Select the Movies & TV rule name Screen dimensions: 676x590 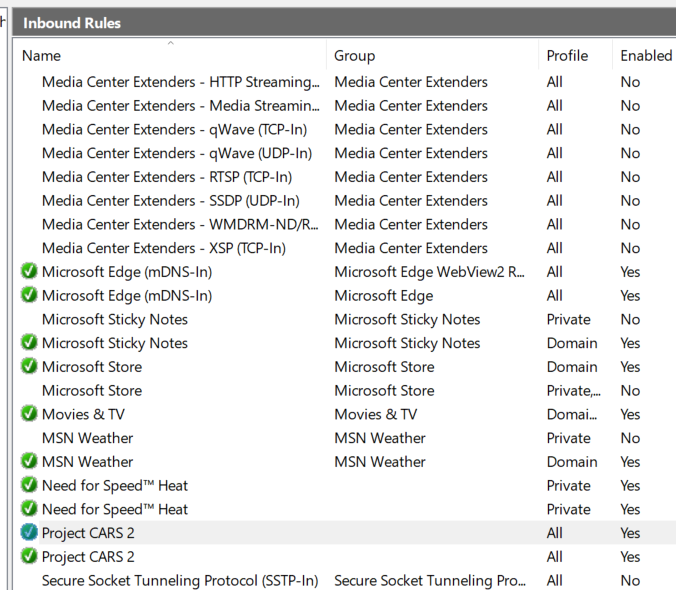coord(83,414)
